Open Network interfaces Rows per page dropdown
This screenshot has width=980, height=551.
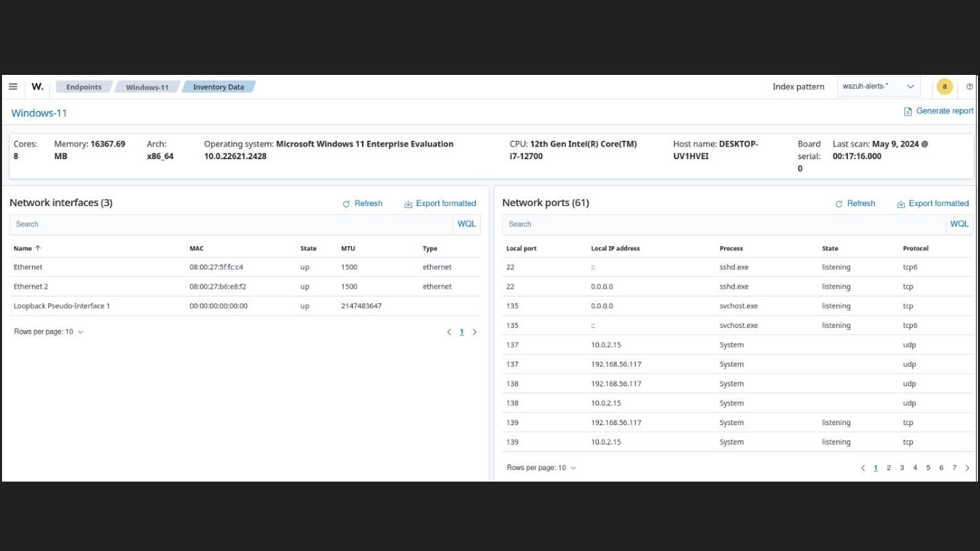[x=48, y=332]
